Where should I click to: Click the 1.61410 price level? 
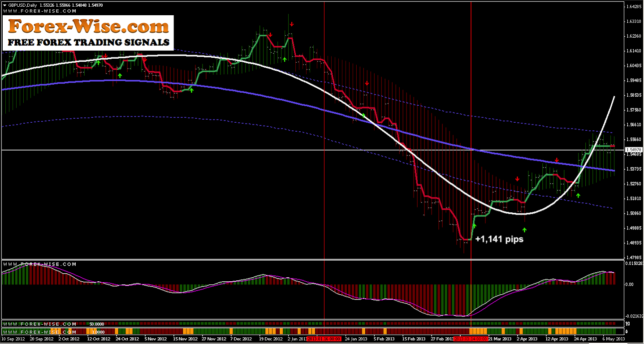tap(634, 51)
